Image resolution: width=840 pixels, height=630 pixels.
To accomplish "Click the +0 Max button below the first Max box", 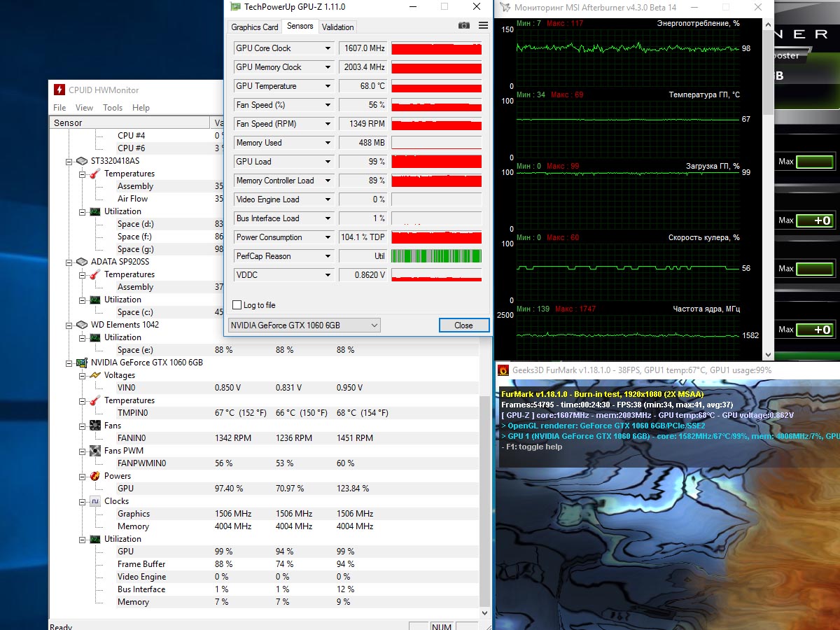I will coord(815,220).
